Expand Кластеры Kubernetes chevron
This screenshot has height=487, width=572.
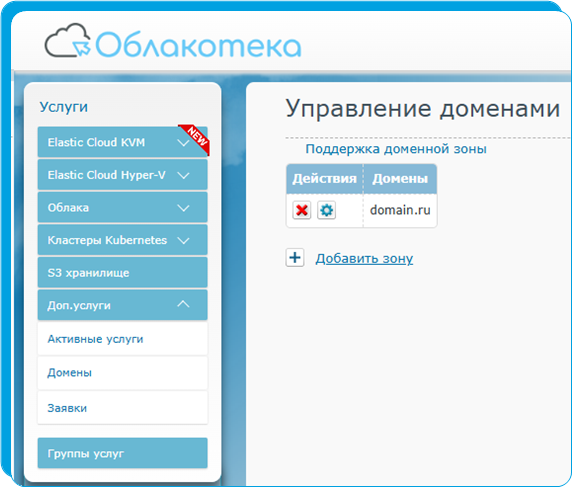pos(183,240)
